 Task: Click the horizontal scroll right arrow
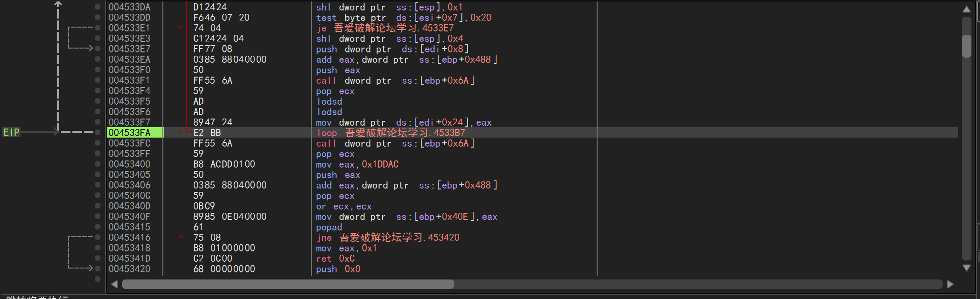[x=950, y=284]
